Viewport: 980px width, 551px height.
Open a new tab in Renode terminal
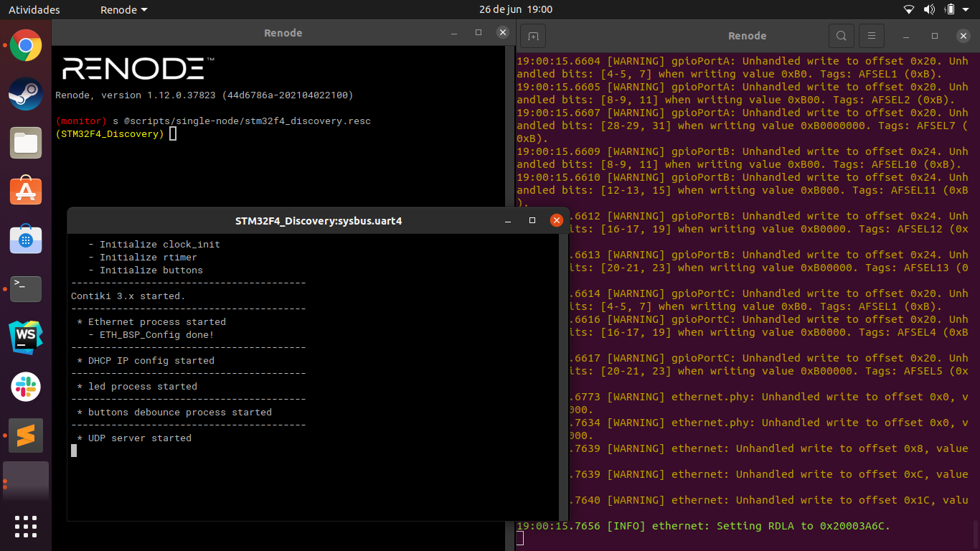point(533,35)
